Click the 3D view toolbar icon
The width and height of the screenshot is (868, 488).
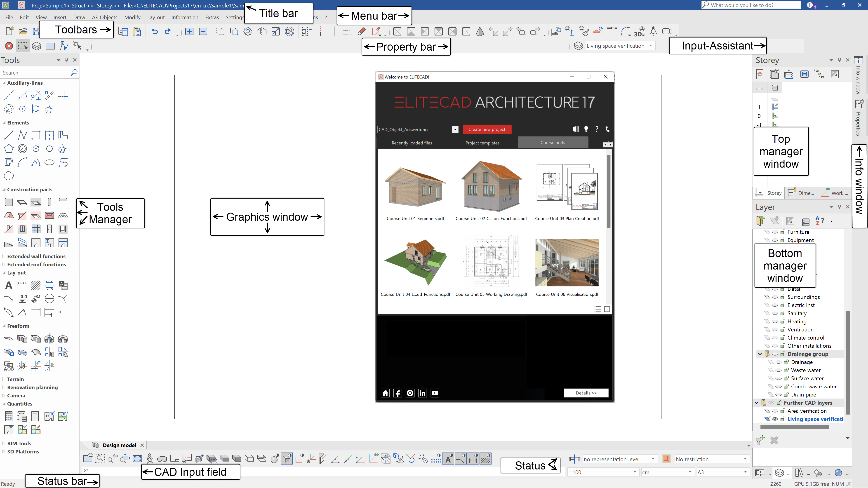coord(639,32)
